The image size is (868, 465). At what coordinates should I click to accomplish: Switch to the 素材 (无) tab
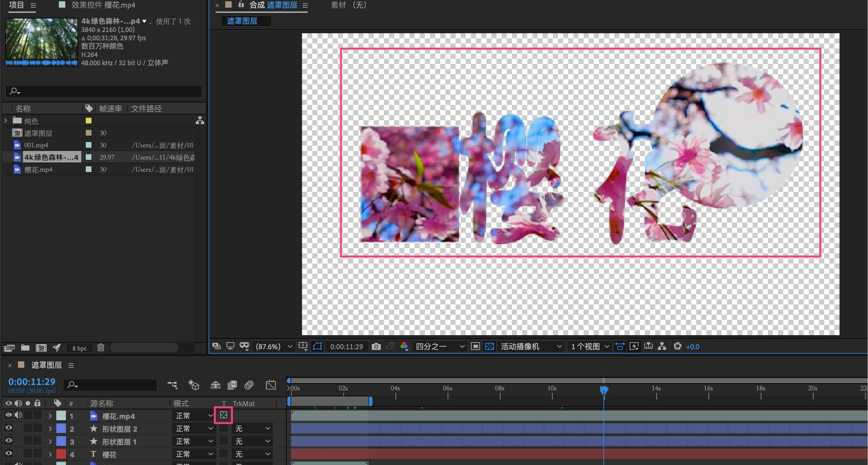(x=348, y=5)
